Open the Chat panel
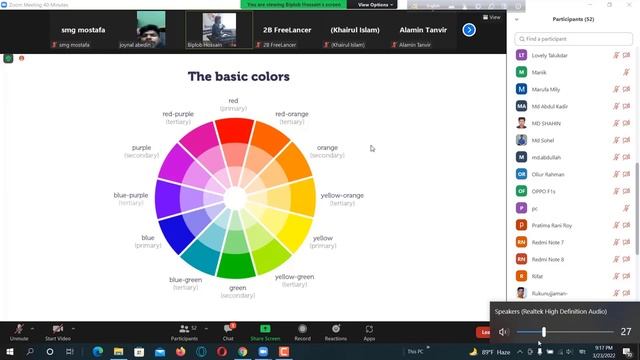Image resolution: width=640 pixels, height=360 pixels. coord(228,332)
